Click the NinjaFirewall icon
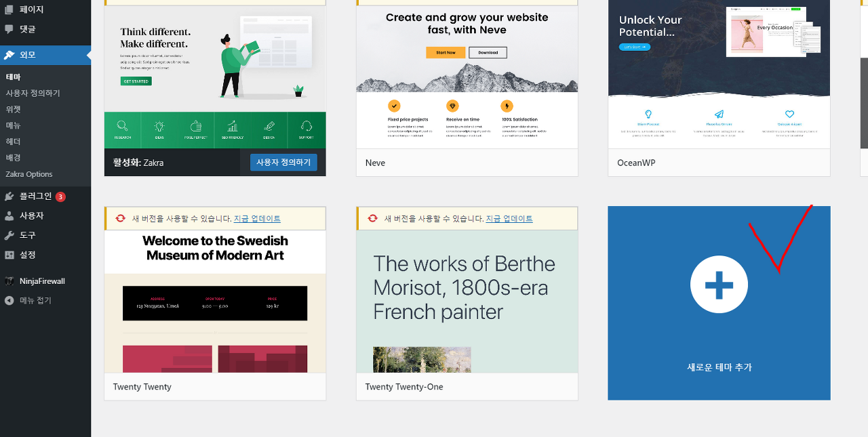 pos(9,281)
